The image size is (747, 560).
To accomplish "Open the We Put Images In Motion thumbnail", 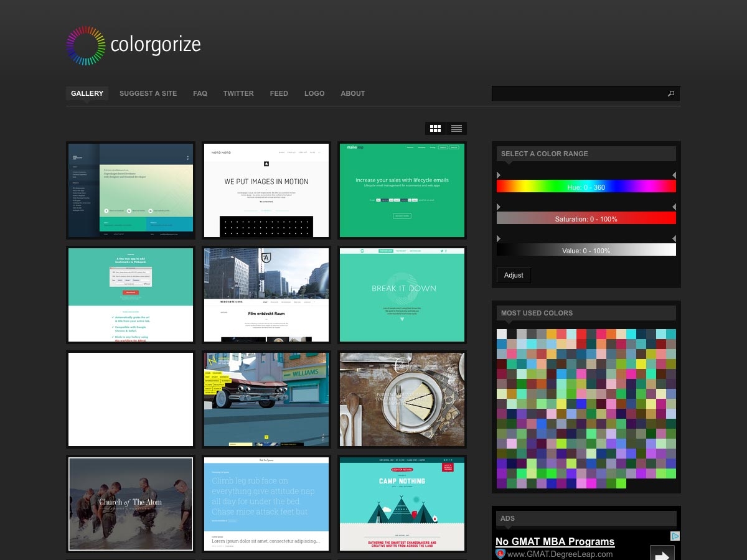I will pos(266,190).
